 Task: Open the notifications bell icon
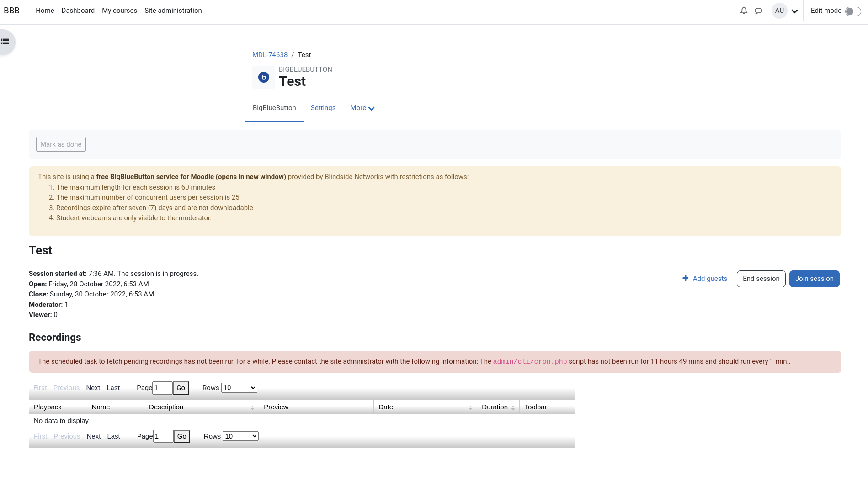744,11
